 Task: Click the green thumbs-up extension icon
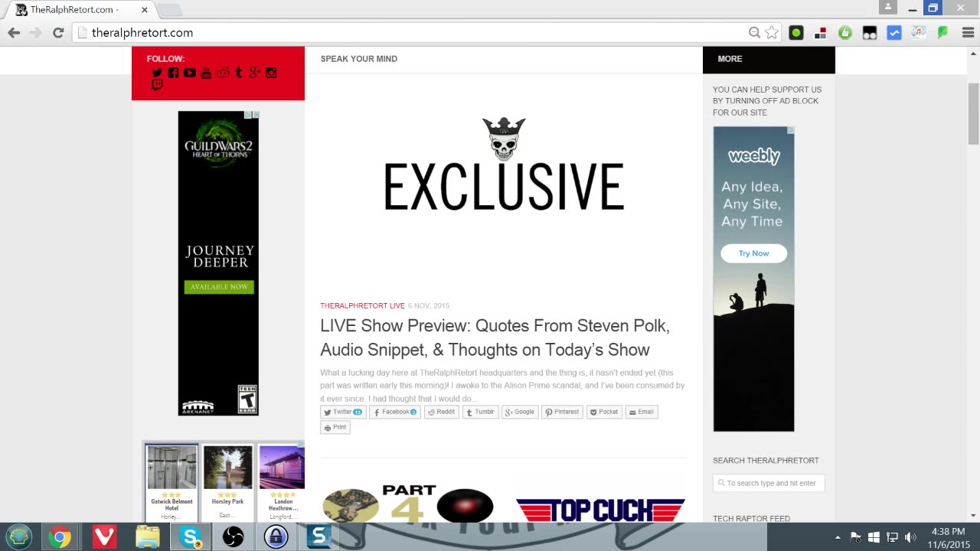(x=845, y=33)
